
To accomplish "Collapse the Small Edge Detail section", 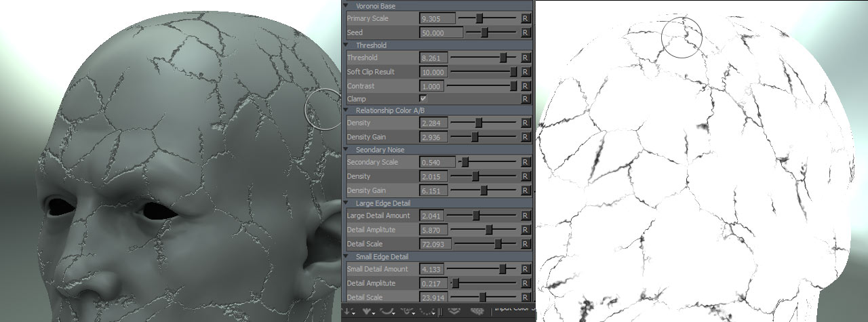I will (347, 256).
